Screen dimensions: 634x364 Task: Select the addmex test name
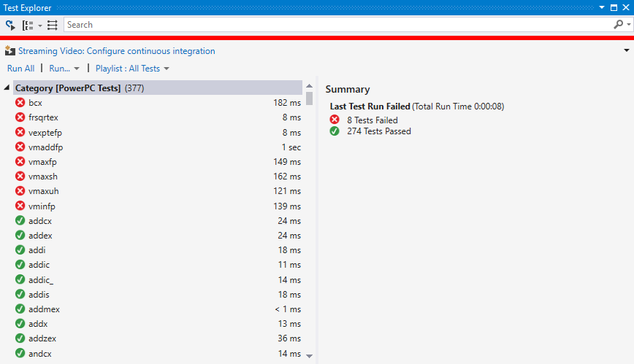[44, 309]
